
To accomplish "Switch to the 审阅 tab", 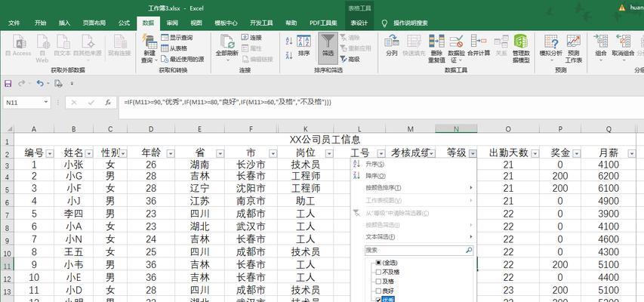I will point(172,23).
